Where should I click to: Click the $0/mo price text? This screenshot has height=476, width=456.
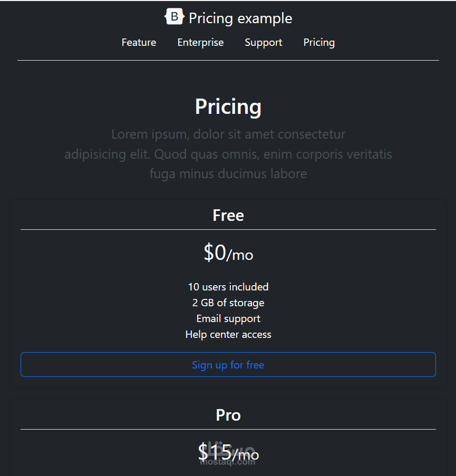click(228, 252)
